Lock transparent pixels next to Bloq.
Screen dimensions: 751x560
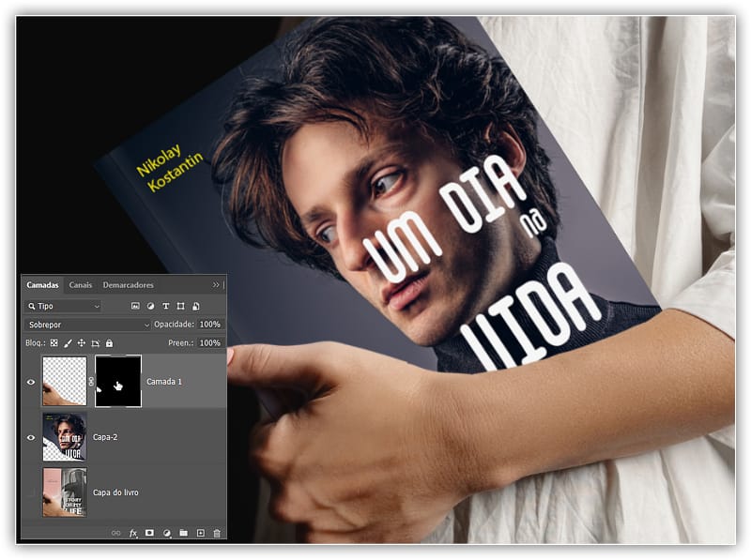click(x=54, y=342)
